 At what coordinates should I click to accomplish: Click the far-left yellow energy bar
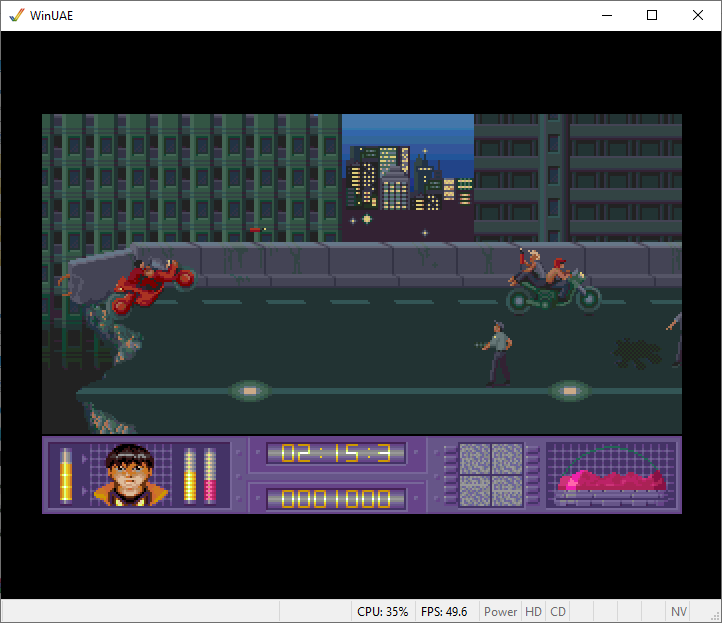coord(66,475)
